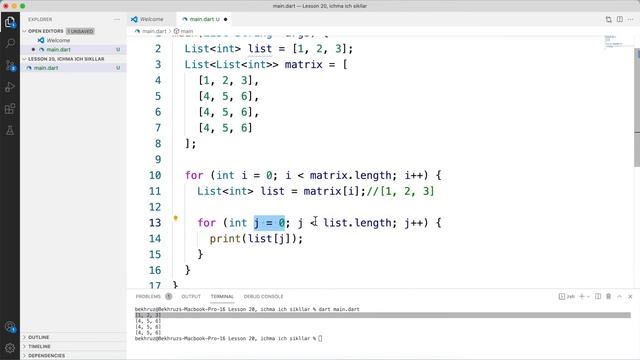The image size is (640, 360).
Task: Open the Testing flask view
Action: point(10,131)
